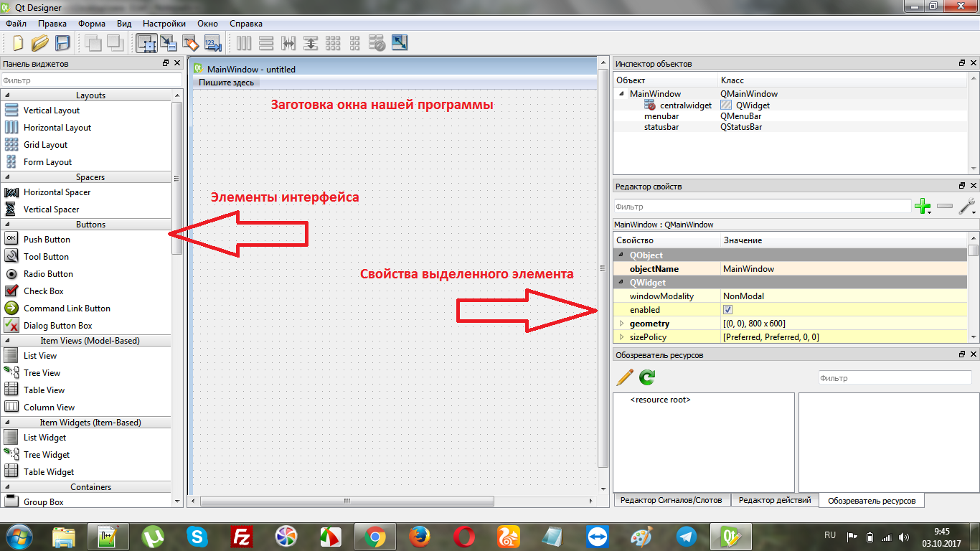The width and height of the screenshot is (980, 551).
Task: Click green Reload resources icon
Action: (x=647, y=377)
